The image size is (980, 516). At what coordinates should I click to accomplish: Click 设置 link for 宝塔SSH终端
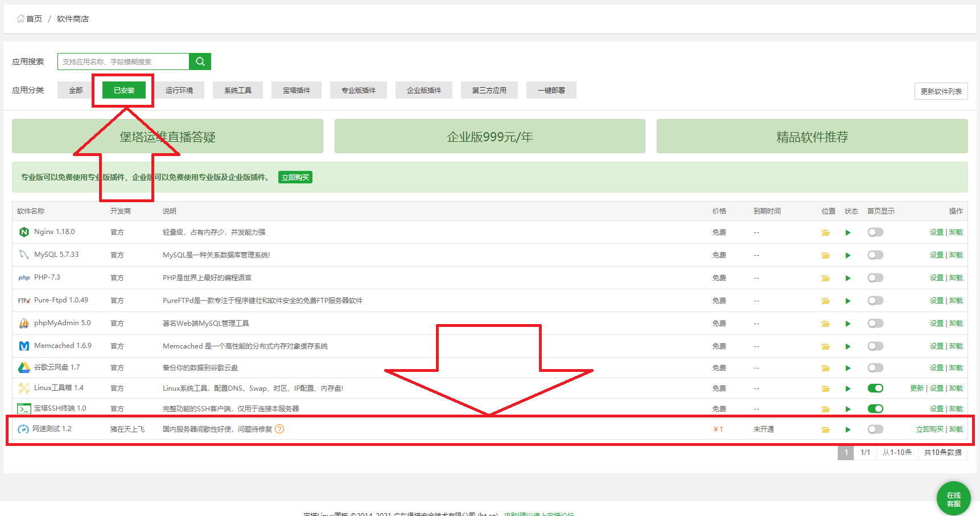937,408
